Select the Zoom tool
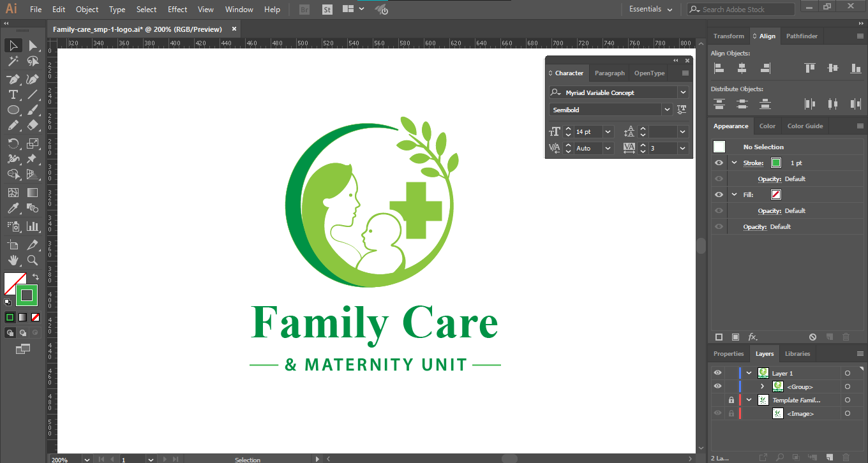Image resolution: width=868 pixels, height=463 pixels. (x=33, y=260)
